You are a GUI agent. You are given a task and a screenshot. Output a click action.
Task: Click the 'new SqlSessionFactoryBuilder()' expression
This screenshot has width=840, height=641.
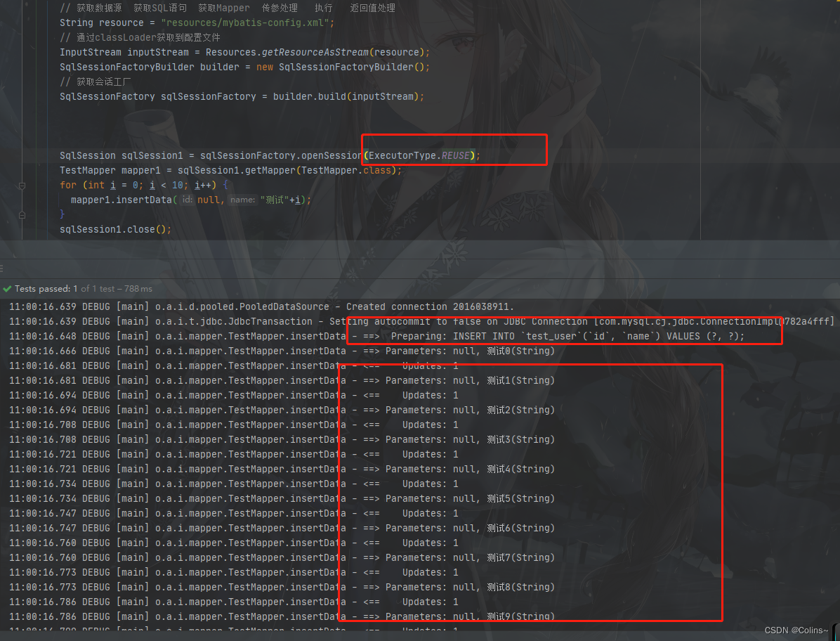(x=340, y=67)
